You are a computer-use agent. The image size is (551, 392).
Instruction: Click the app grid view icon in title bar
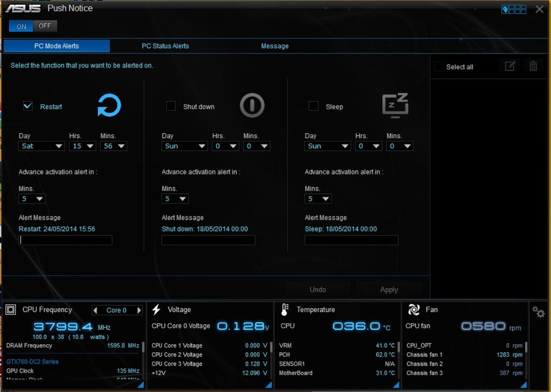click(514, 9)
